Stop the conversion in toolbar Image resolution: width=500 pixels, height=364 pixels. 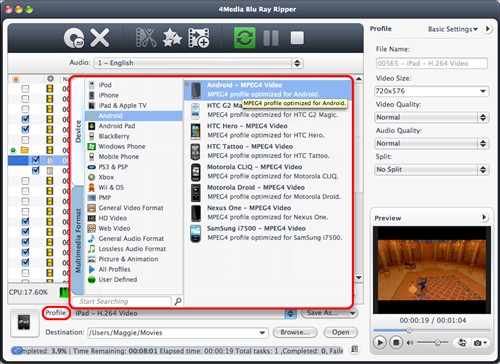(x=297, y=38)
